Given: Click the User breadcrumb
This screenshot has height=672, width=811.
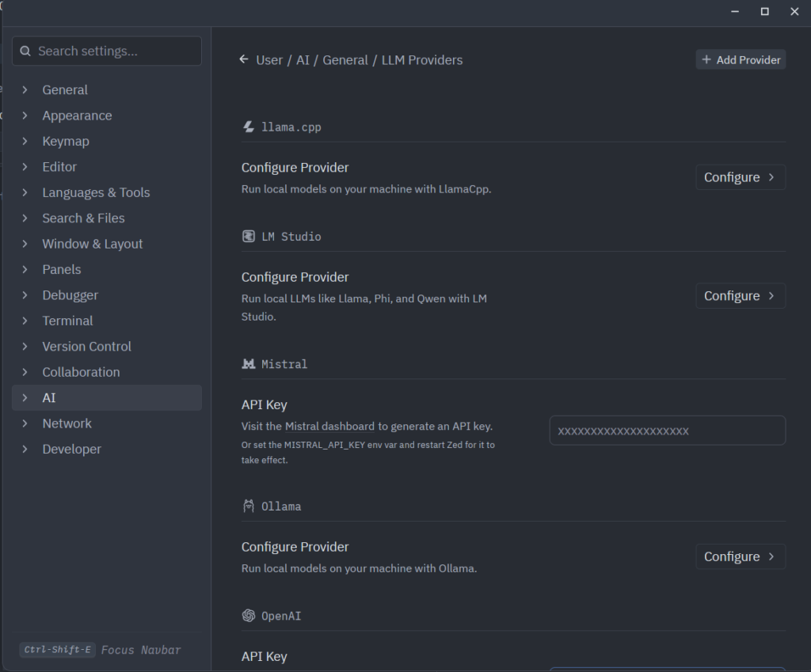Looking at the screenshot, I should tap(269, 60).
